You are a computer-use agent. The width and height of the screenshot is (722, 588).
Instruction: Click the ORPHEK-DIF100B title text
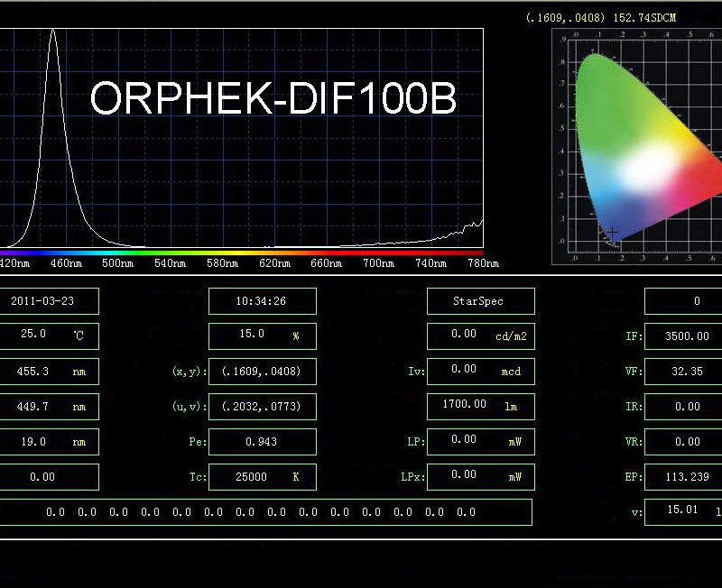point(273,98)
